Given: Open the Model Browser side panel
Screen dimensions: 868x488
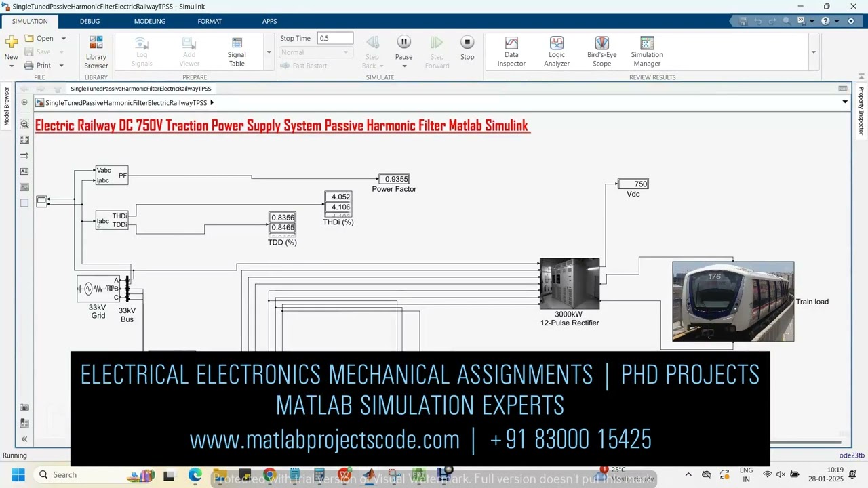Looking at the screenshot, I should (x=7, y=106).
